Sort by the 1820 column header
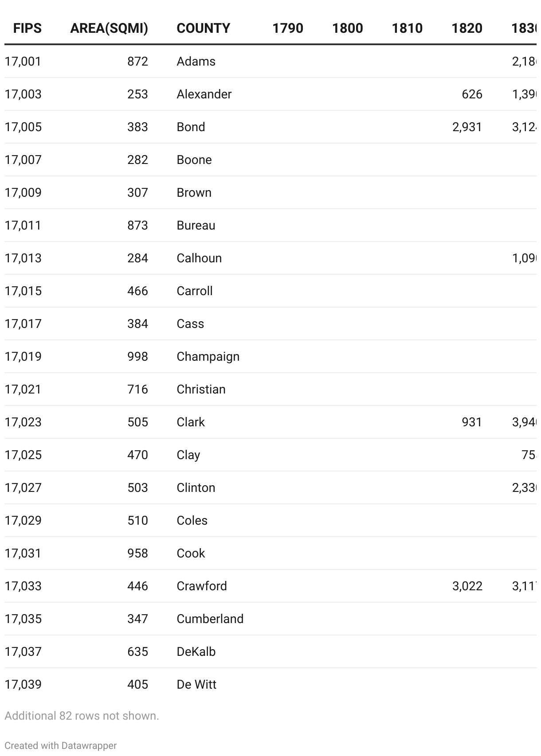This screenshot has width=541, height=756. point(467,28)
